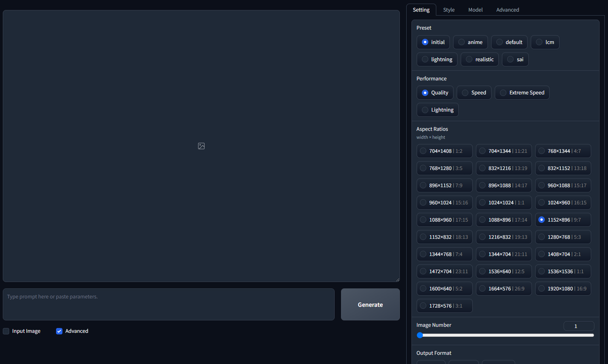The image size is (608, 364).
Task: Uncheck the Advanced checkbox
Action: (59, 331)
